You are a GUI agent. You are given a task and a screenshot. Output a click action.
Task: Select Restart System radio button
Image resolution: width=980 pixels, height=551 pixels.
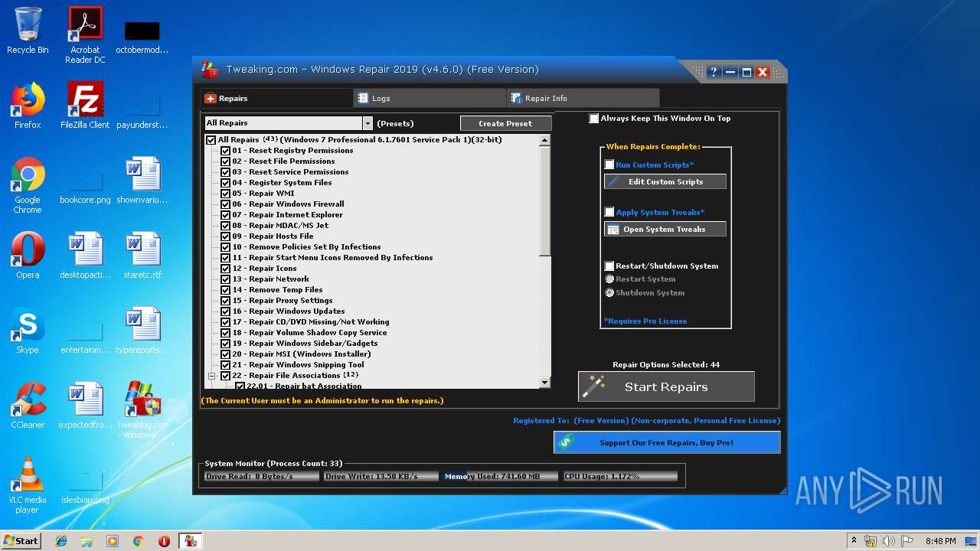[609, 279]
